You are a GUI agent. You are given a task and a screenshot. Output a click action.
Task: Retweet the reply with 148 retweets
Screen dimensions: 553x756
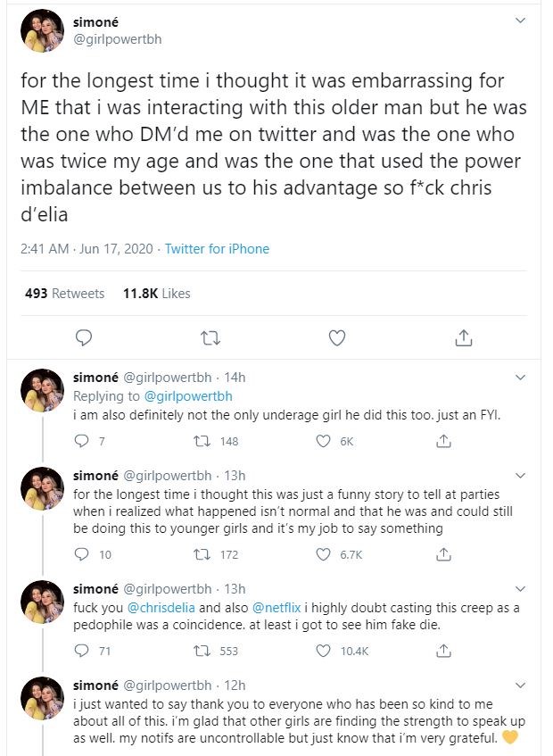[x=202, y=441]
